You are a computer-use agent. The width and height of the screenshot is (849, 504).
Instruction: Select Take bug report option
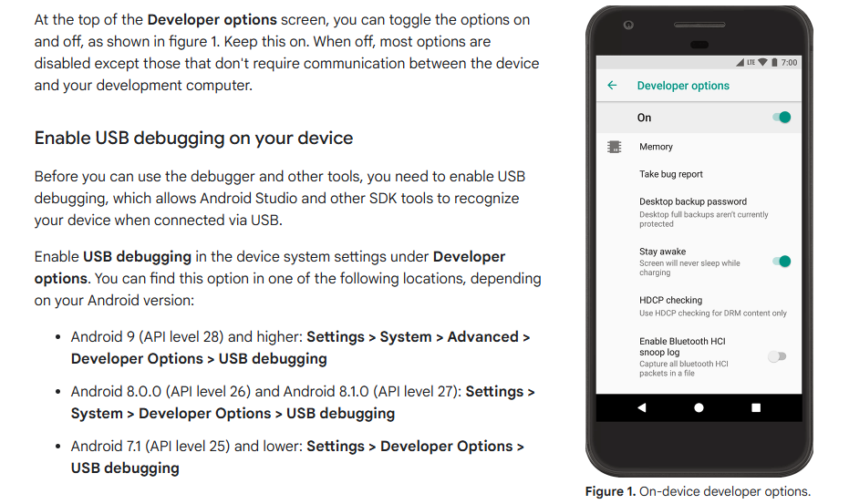click(699, 174)
